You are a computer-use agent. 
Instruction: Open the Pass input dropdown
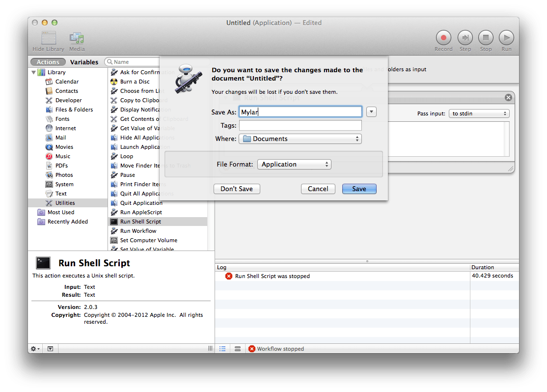point(479,113)
